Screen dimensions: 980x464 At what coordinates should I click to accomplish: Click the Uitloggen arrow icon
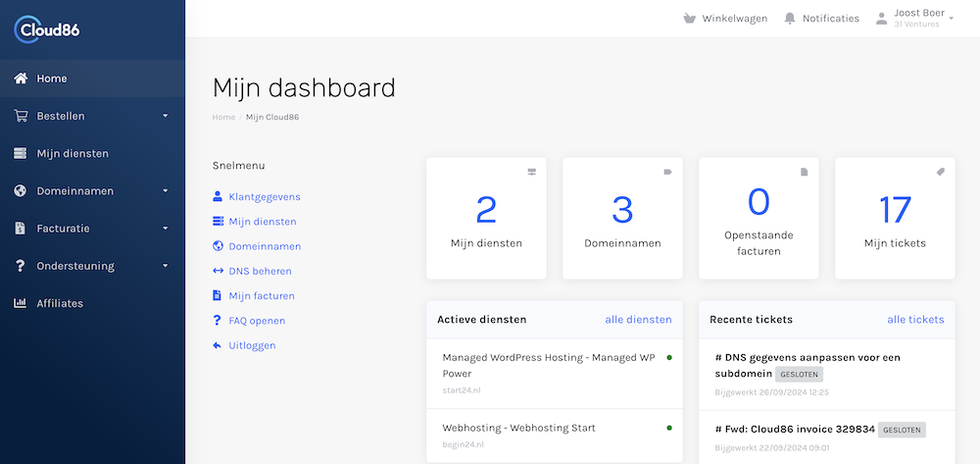click(218, 345)
